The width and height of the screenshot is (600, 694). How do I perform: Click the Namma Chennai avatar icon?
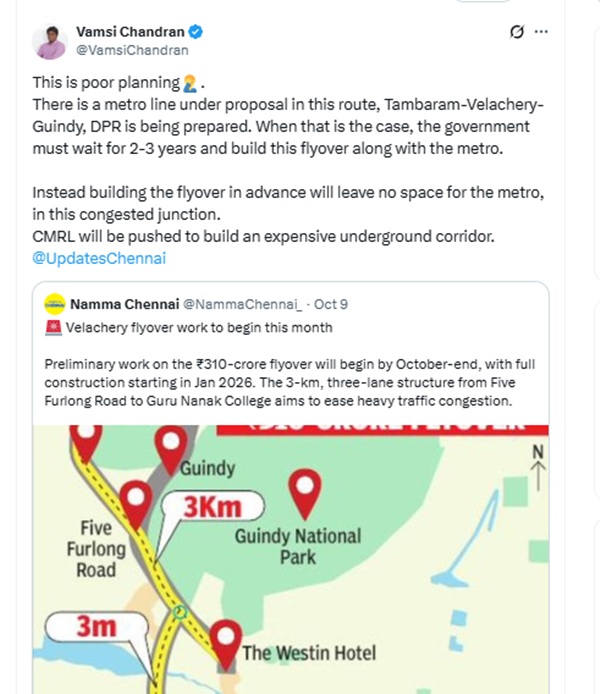pos(55,303)
